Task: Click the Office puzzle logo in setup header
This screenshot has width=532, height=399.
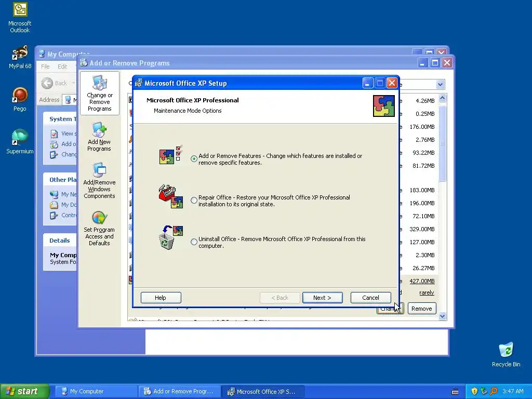Action: 384,106
